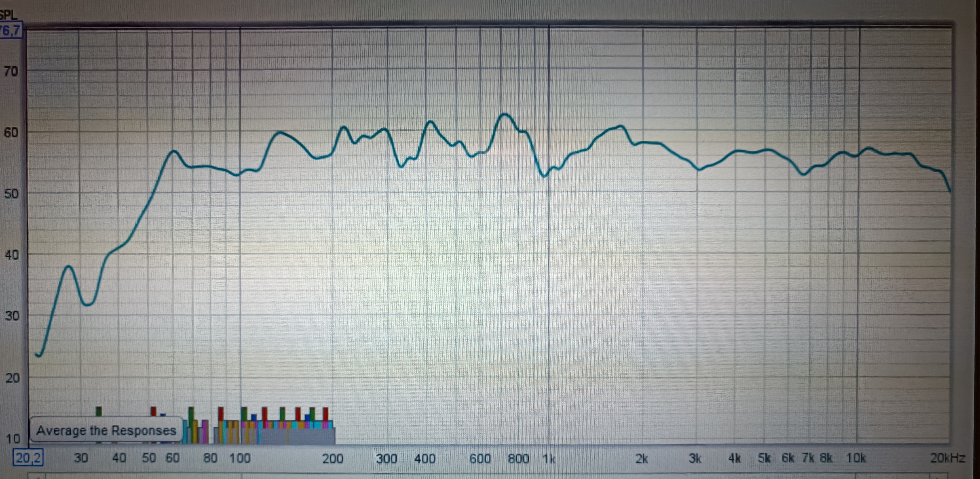Click the green bar near 35 Hz

click(99, 411)
